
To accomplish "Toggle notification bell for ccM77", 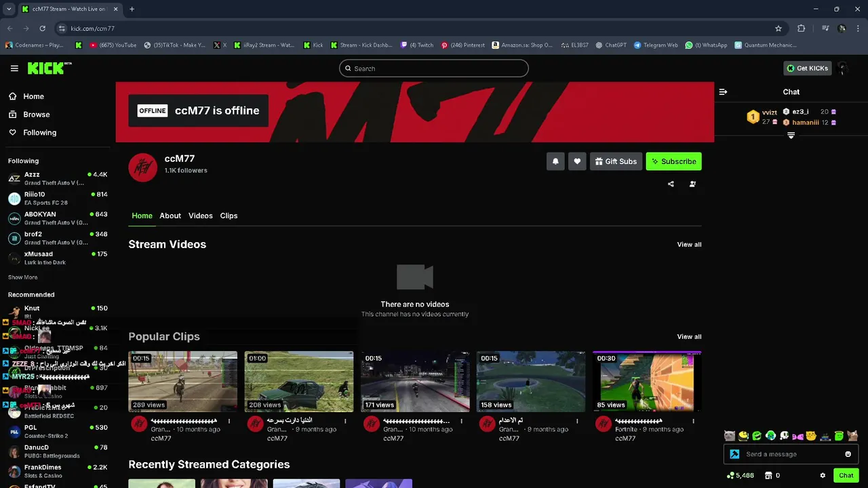I will coord(555,161).
